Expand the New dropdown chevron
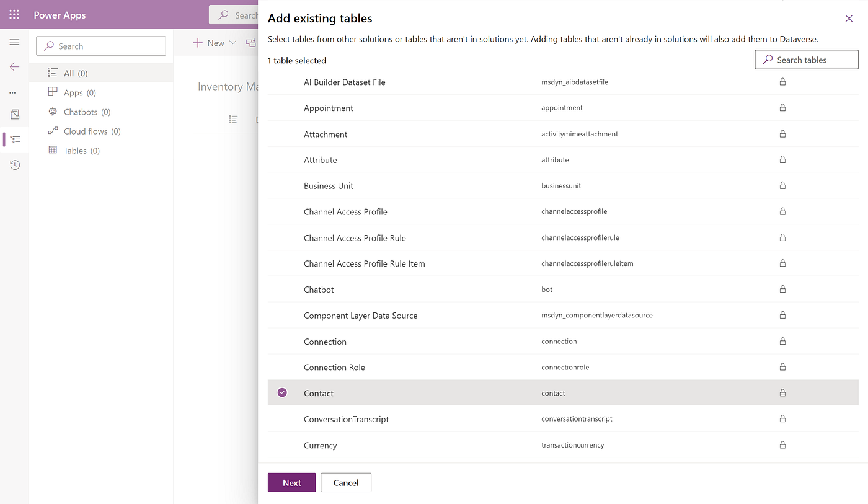868x504 pixels. [x=232, y=42]
